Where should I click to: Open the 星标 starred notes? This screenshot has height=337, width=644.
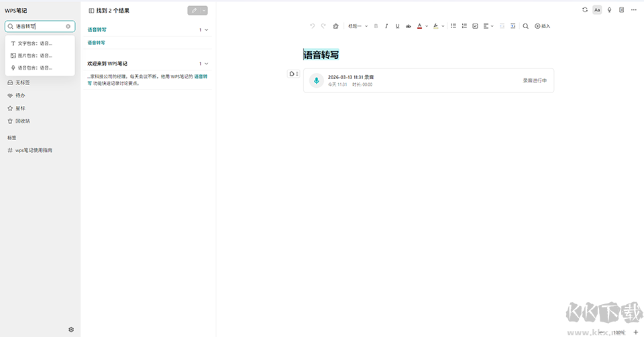click(x=16, y=109)
